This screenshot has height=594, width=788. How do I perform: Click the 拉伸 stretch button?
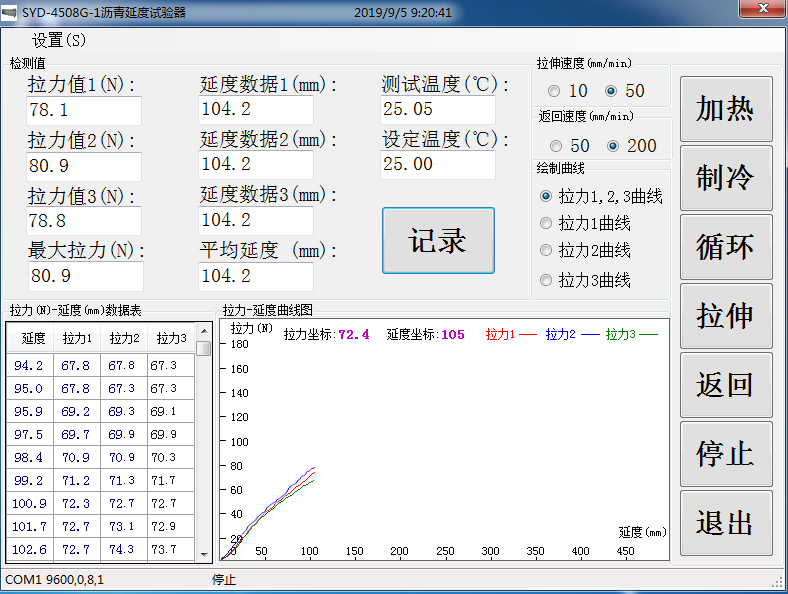pos(726,316)
